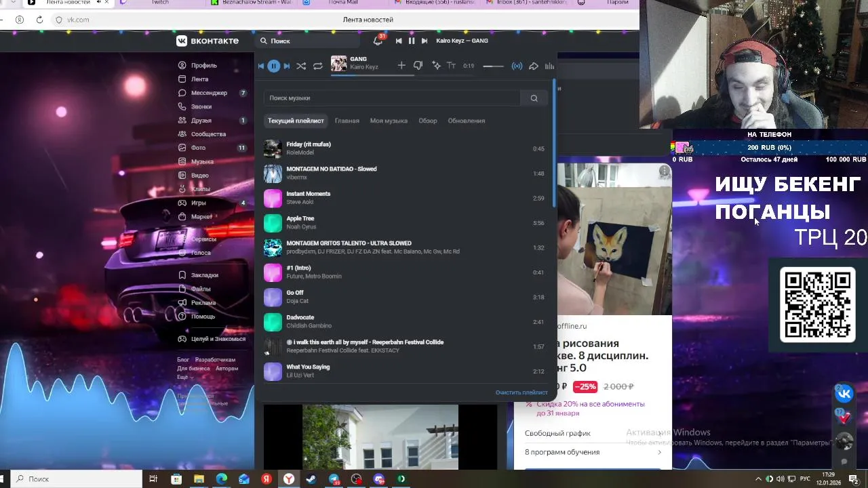Switch to the Обзор tab

point(428,121)
